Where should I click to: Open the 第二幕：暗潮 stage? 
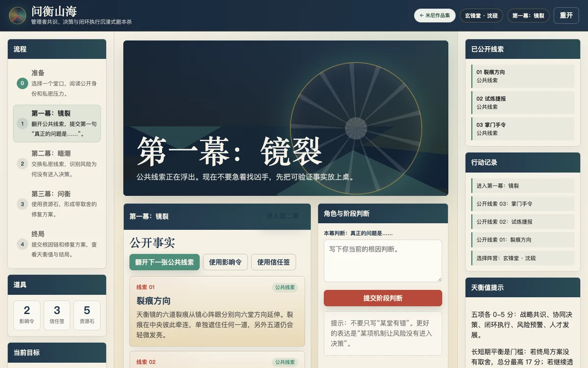pos(57,163)
